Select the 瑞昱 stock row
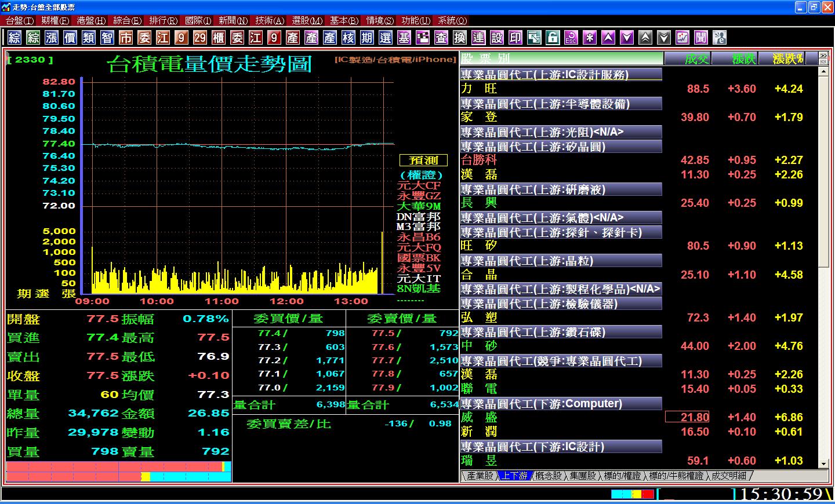 [639, 461]
